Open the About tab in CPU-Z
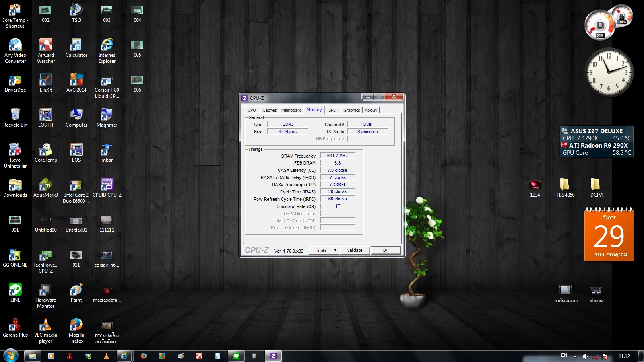This screenshot has width=644, height=362. point(371,110)
